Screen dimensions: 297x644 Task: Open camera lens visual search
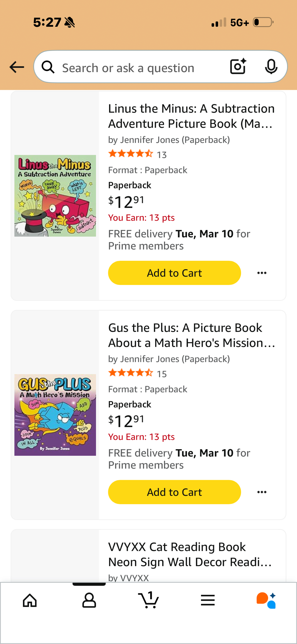(x=238, y=67)
